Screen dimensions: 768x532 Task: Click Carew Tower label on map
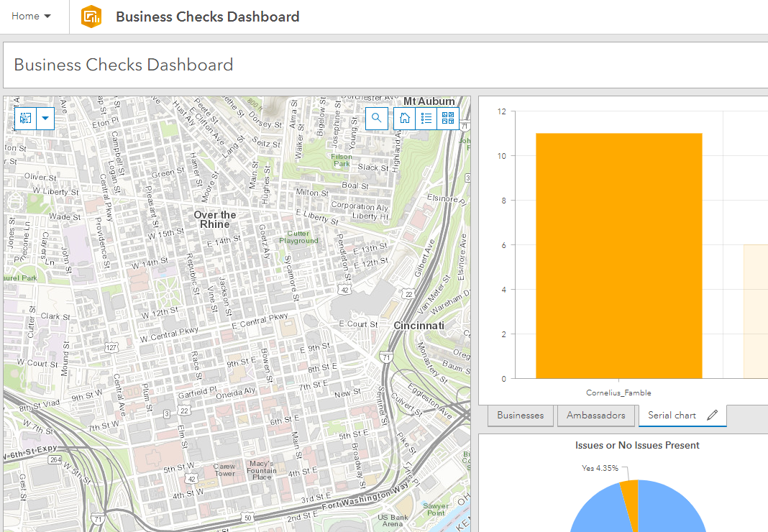point(224,469)
